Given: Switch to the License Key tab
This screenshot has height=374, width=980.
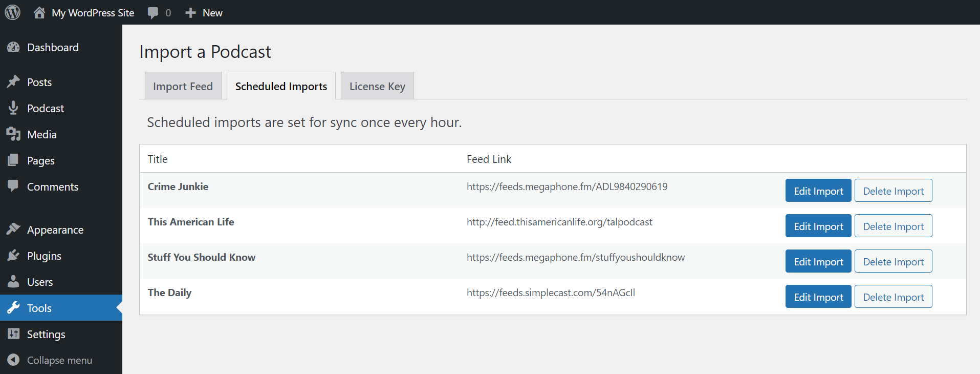Looking at the screenshot, I should (377, 86).
